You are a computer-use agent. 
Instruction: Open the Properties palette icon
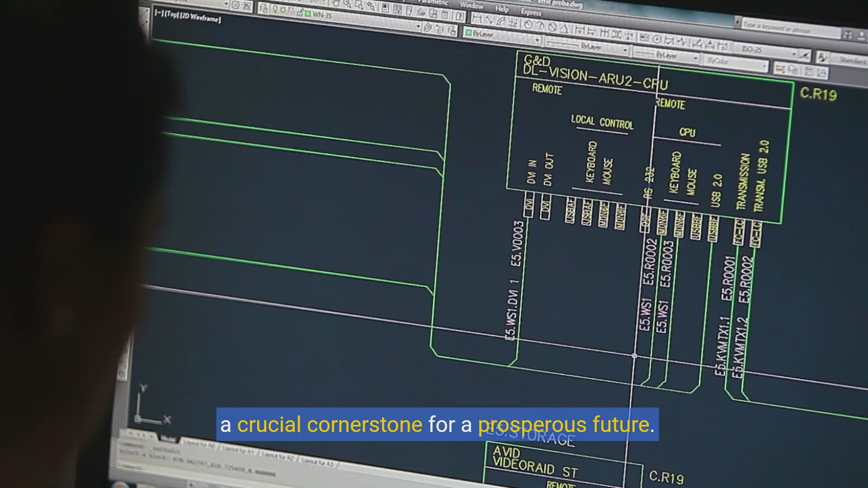click(385, 8)
